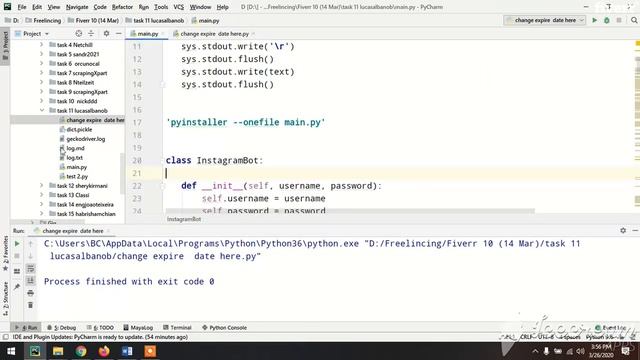
Task: Open the Favorites side tool window
Action: coord(5,253)
